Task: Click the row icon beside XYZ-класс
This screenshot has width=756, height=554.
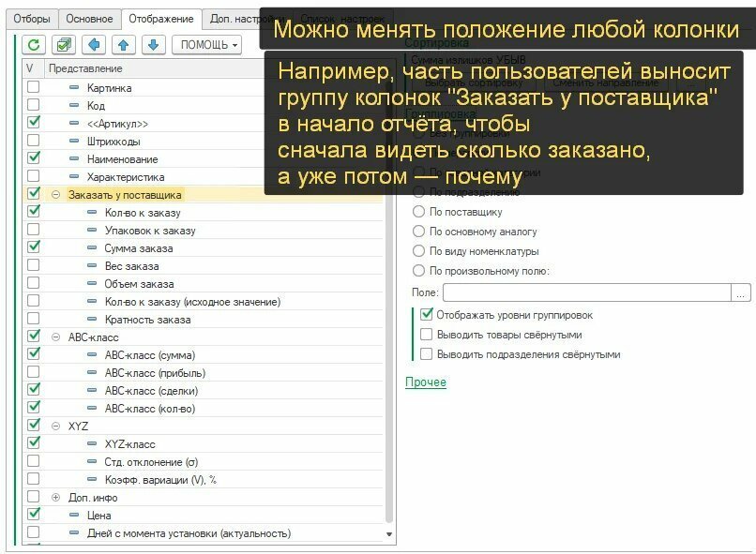Action: point(92,444)
